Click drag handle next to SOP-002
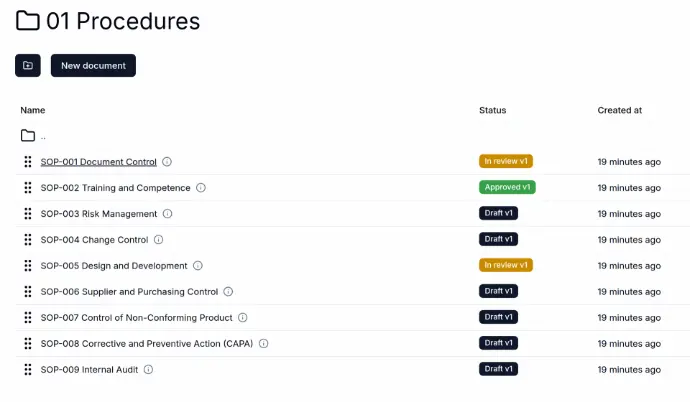The image size is (690, 402). click(x=28, y=188)
